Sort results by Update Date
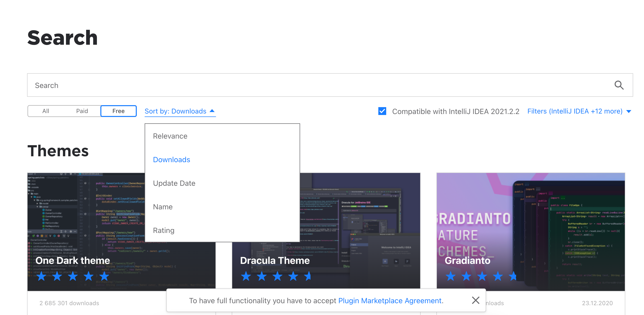 [x=174, y=183]
